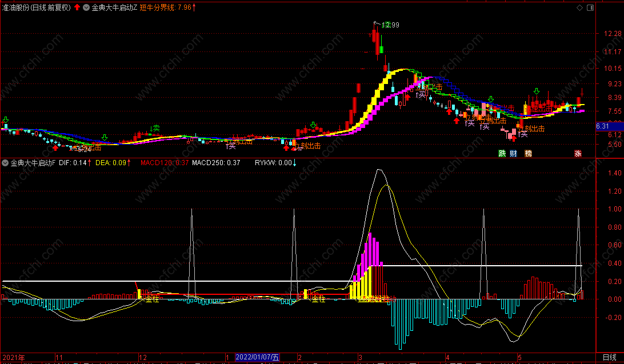The height and width of the screenshot is (364, 624).
Task: Click the 日线 period button
Action: [x=609, y=358]
